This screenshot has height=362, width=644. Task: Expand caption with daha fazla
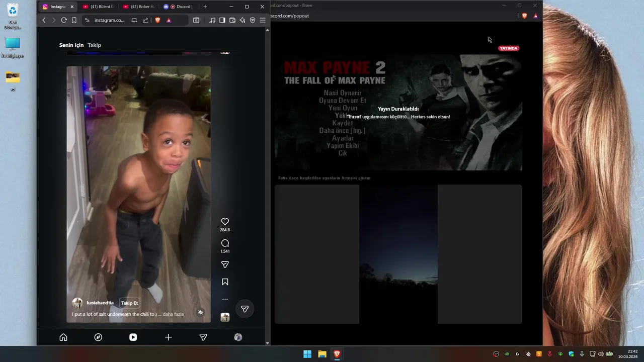click(173, 314)
